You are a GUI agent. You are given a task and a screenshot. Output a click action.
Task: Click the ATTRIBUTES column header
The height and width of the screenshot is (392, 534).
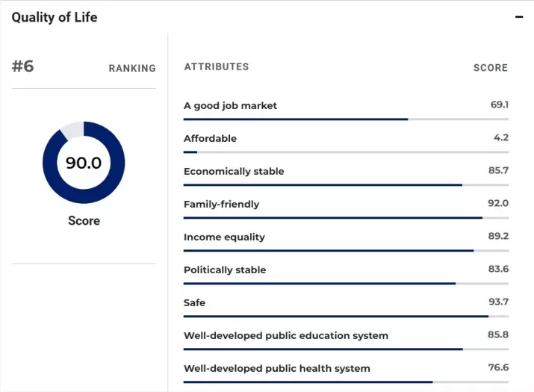[217, 67]
